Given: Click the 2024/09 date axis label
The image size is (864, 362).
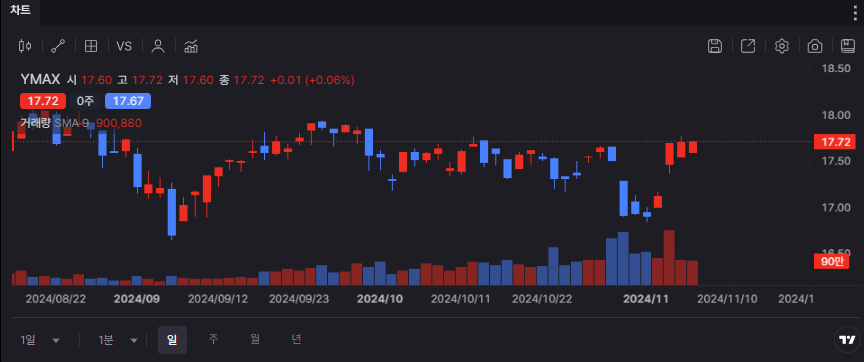Looking at the screenshot, I should pos(136,299).
